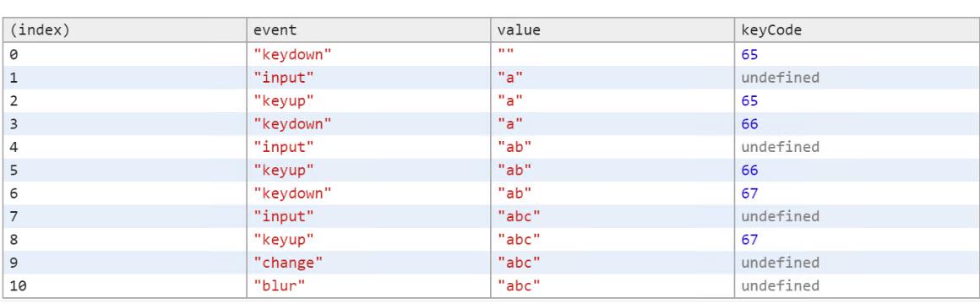
Task: Select keyCode 67 in row 6
Action: [749, 193]
